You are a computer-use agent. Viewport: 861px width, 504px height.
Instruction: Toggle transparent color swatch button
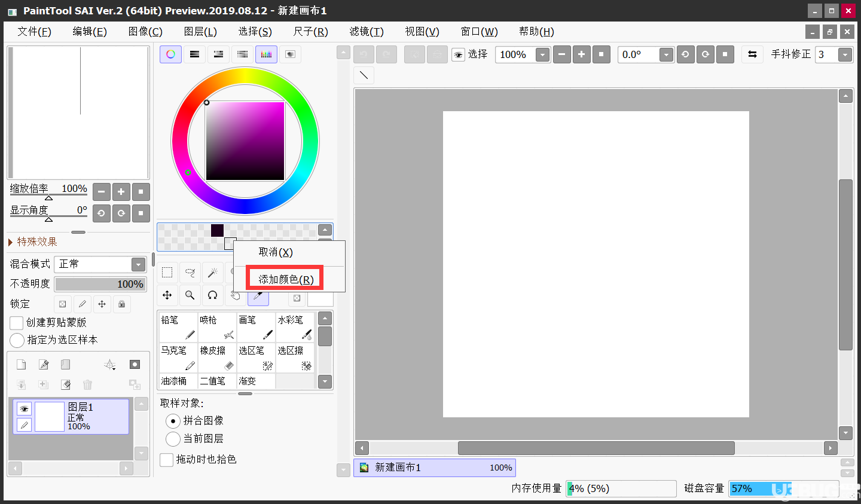(x=297, y=298)
